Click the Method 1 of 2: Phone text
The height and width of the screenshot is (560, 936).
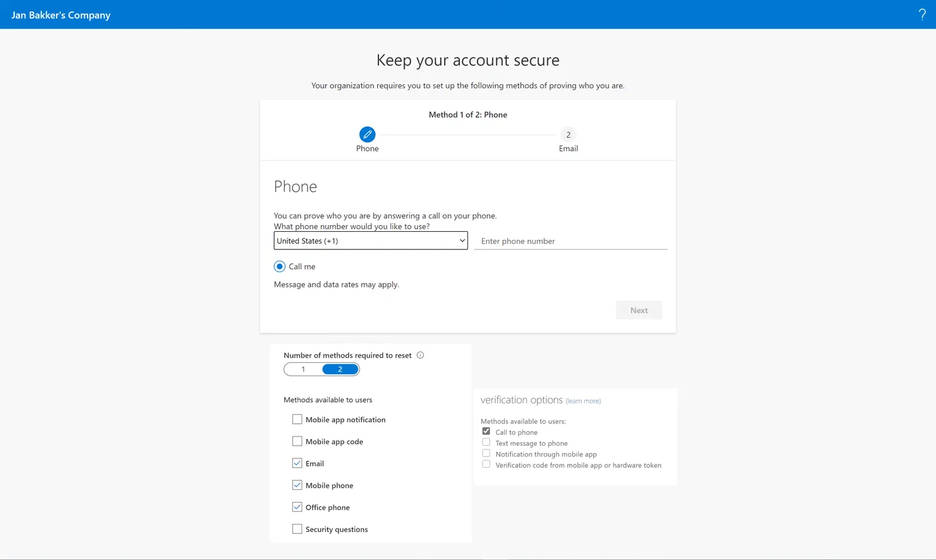(468, 115)
